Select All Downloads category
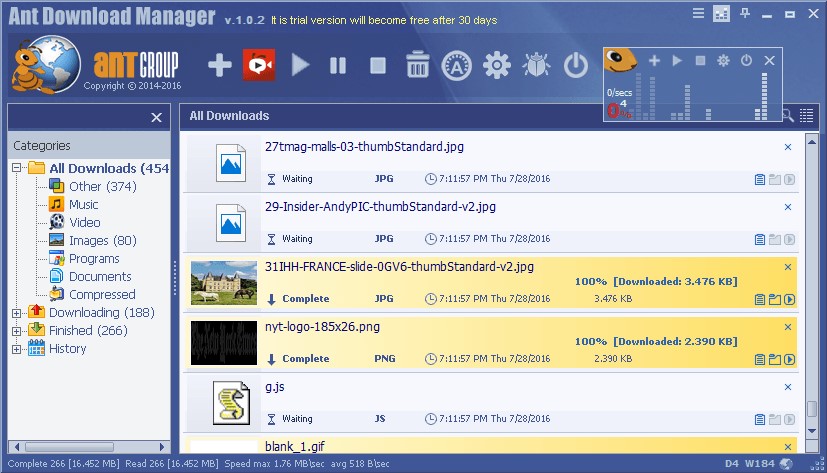The height and width of the screenshot is (473, 827). 109,168
